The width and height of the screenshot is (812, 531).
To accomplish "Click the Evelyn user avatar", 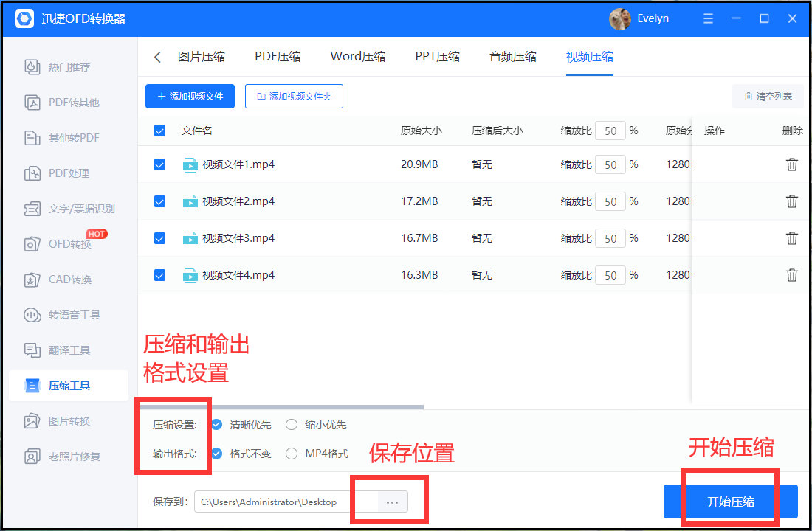I will (620, 18).
